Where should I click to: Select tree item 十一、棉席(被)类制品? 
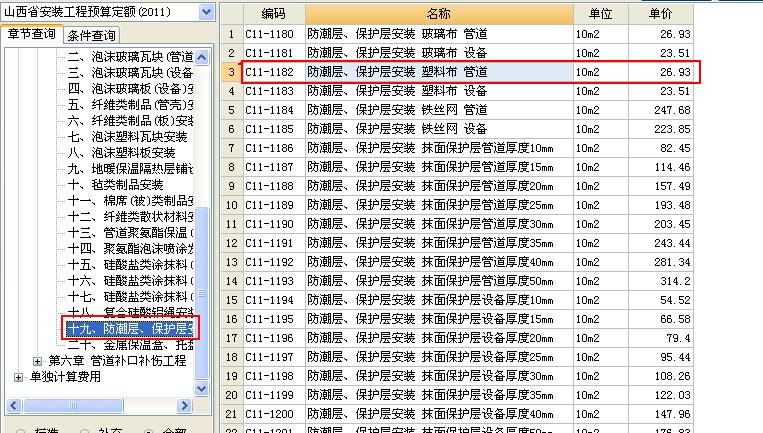coord(130,201)
